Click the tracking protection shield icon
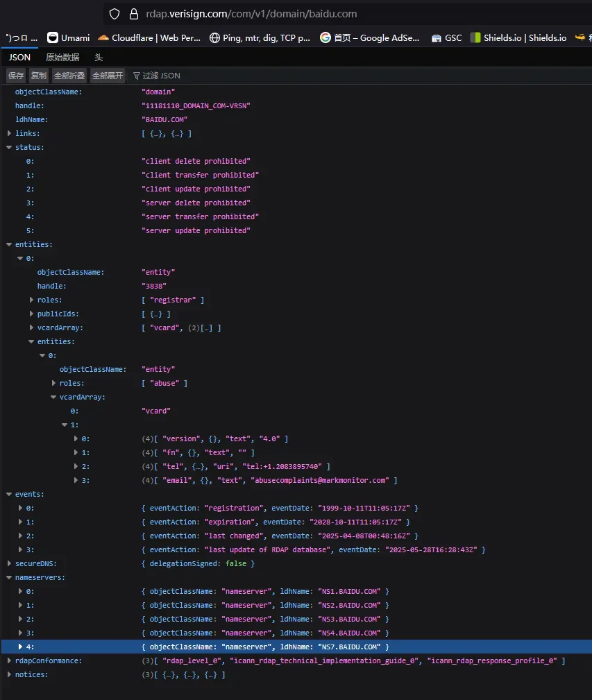Screen dimensions: 592x700 115,14
